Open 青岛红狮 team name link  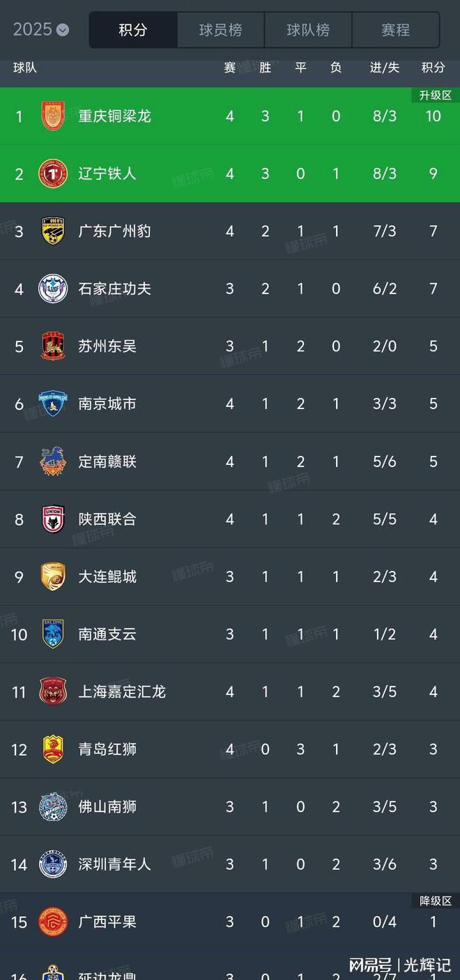107,749
